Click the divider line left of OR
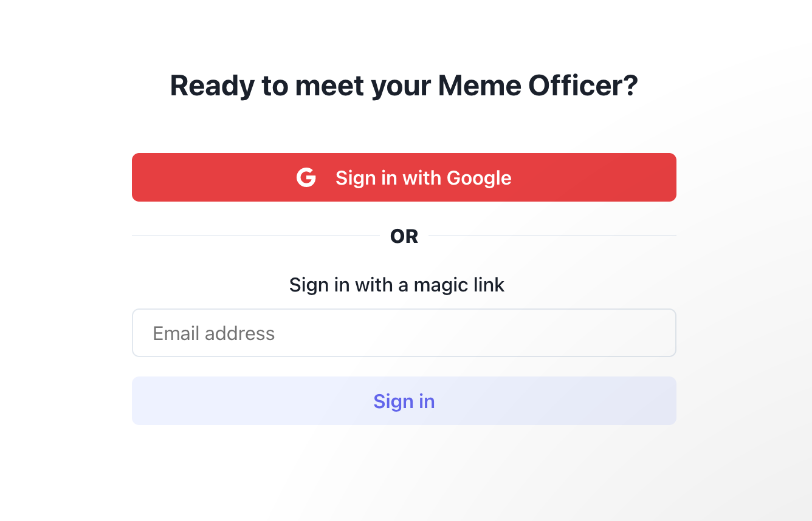812x521 pixels. [x=255, y=236]
